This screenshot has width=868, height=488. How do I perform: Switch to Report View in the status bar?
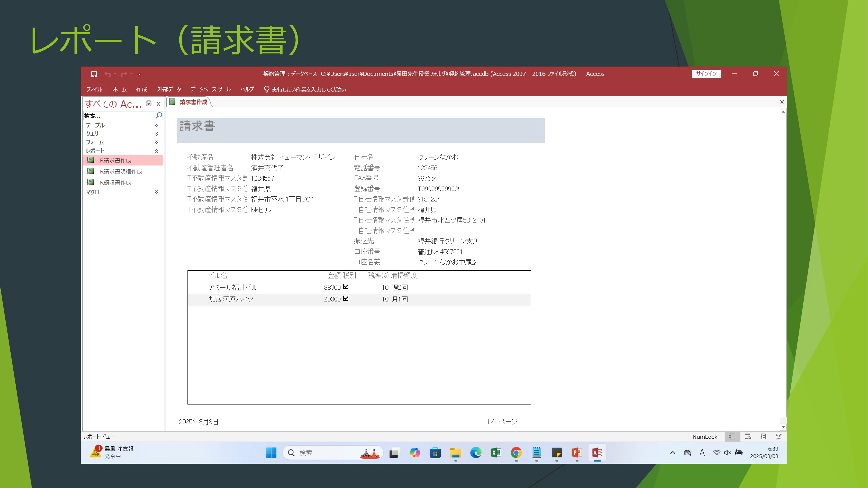point(733,436)
